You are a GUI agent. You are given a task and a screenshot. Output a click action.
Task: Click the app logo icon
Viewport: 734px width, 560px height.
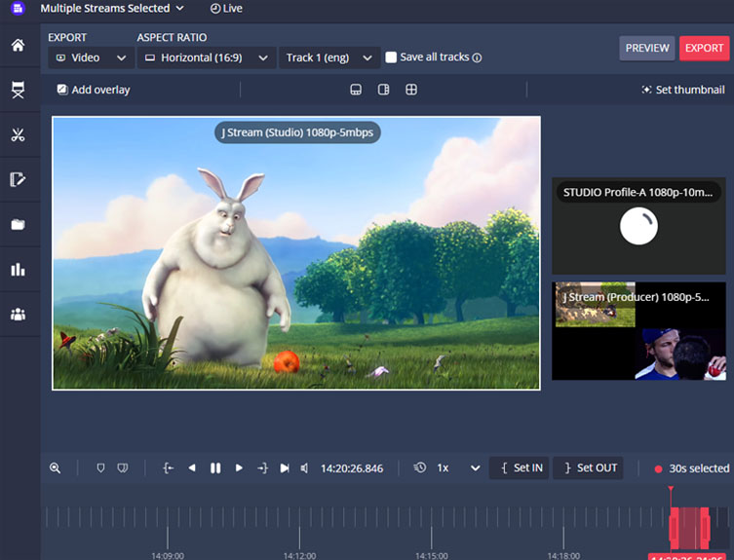tap(18, 8)
